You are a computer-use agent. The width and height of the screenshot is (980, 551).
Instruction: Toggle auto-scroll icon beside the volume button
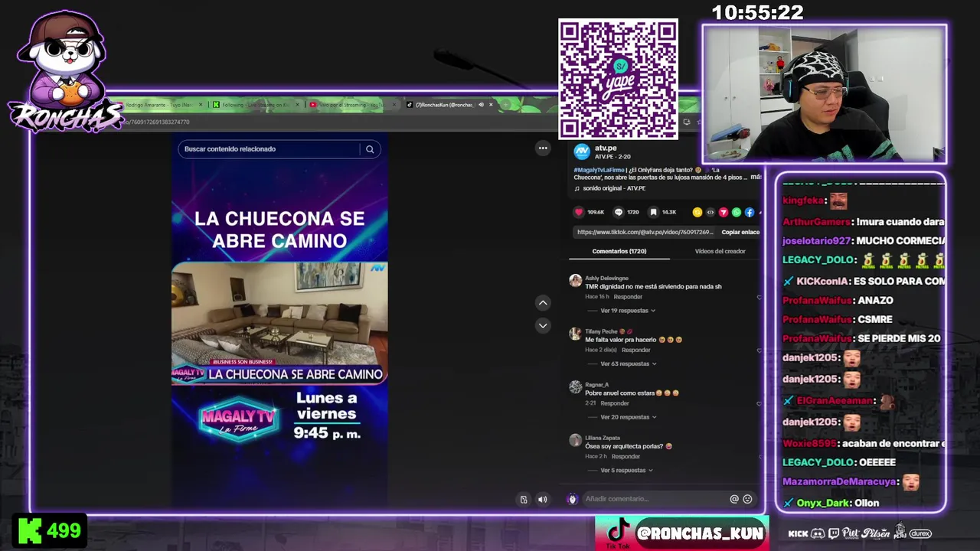click(x=524, y=500)
